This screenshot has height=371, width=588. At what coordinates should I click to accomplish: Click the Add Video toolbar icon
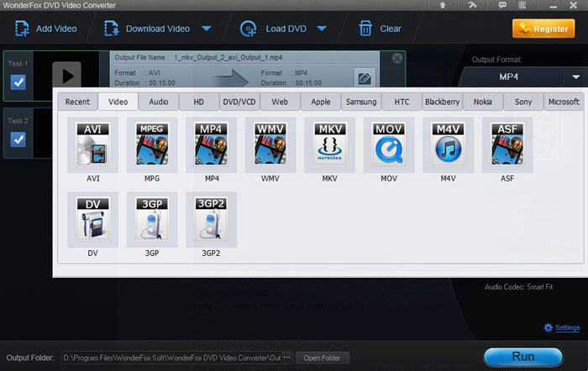point(22,29)
